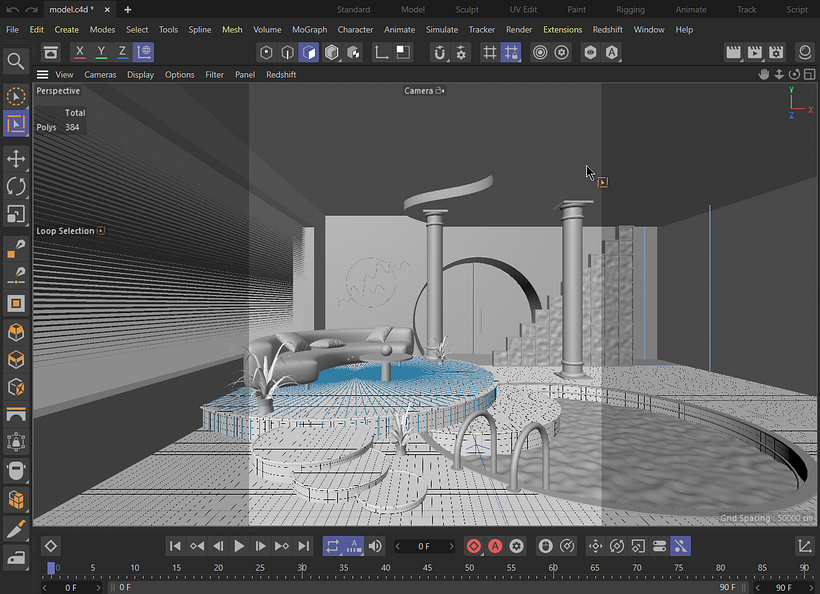Viewport: 820px width, 594px height.
Task: Switch to the UV Edit layout tab
Action: [x=523, y=9]
